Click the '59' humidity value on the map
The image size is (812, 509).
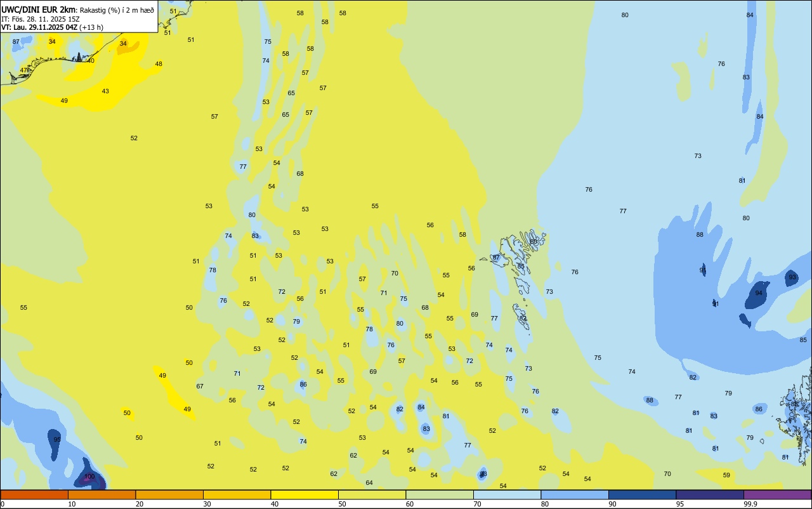tap(726, 475)
